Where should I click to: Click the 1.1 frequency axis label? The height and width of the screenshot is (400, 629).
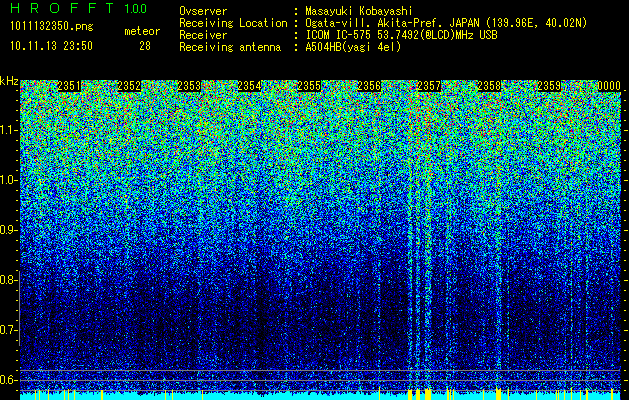click(8, 130)
